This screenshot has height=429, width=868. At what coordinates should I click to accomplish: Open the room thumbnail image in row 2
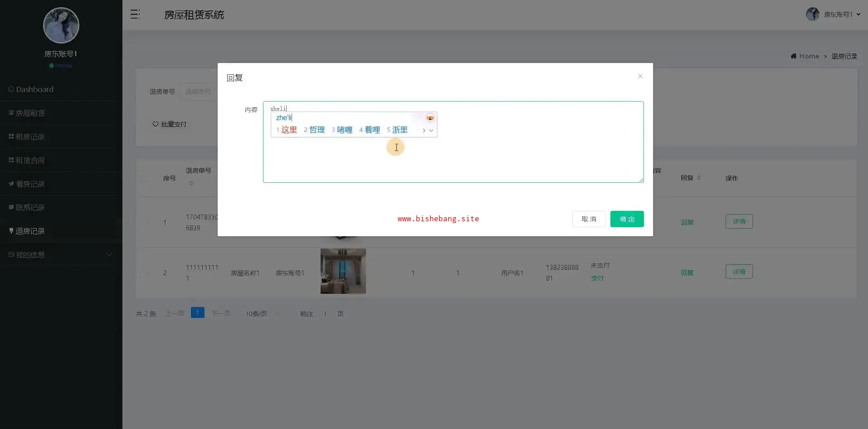coord(343,271)
